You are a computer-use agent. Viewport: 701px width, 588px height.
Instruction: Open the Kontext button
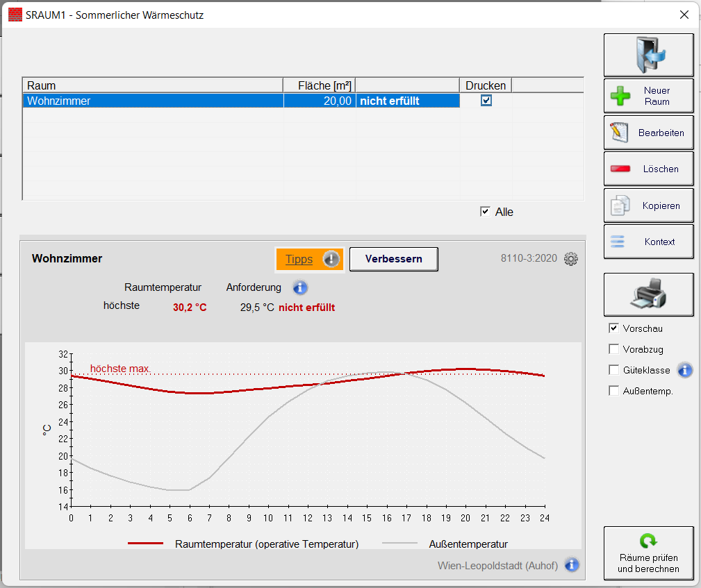point(648,242)
